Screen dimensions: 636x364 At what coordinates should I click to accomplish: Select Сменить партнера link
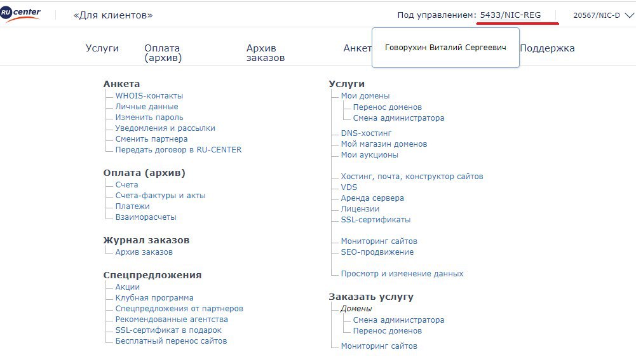(x=151, y=138)
